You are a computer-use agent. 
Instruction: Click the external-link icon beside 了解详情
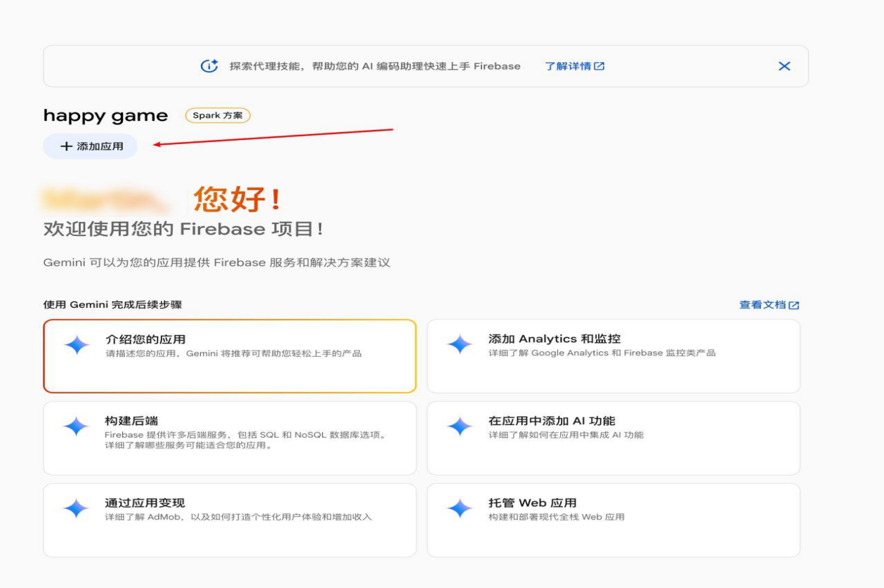[599, 66]
